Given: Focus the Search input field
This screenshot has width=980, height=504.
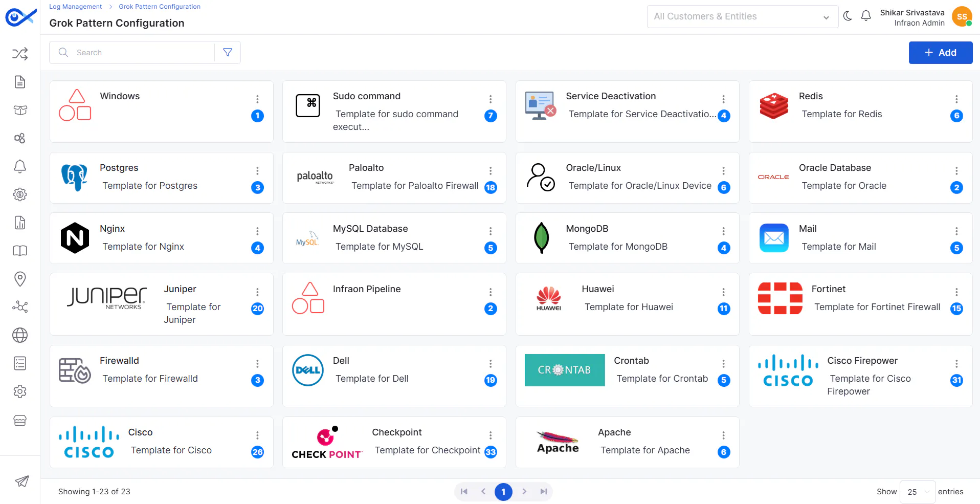Looking at the screenshot, I should click(132, 52).
